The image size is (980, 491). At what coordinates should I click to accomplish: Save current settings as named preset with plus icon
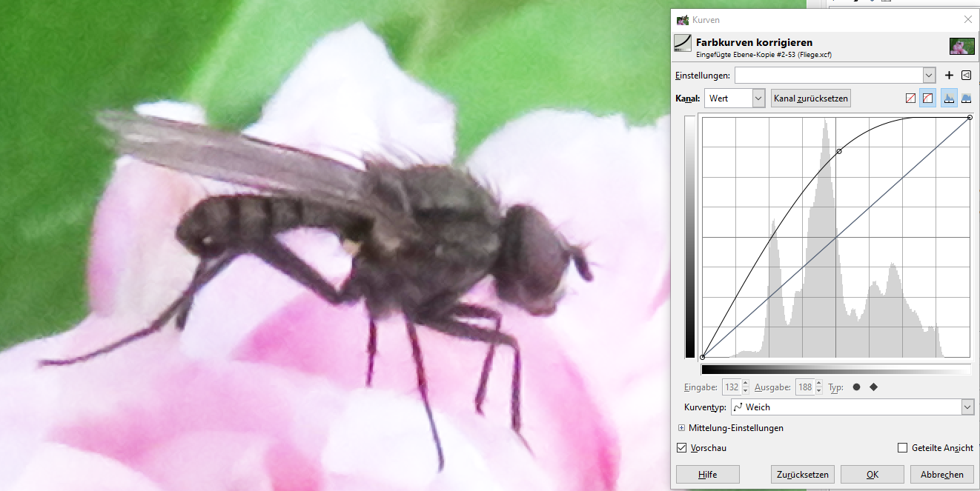point(949,76)
